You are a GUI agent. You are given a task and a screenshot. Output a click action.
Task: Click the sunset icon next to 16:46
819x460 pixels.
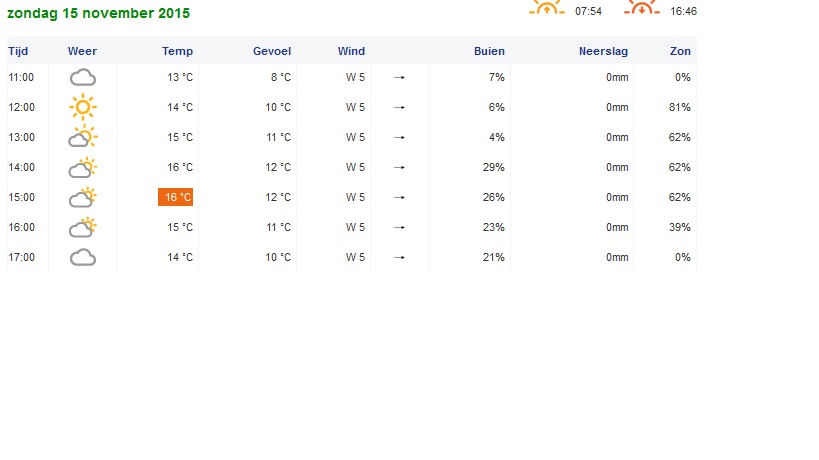coord(642,7)
